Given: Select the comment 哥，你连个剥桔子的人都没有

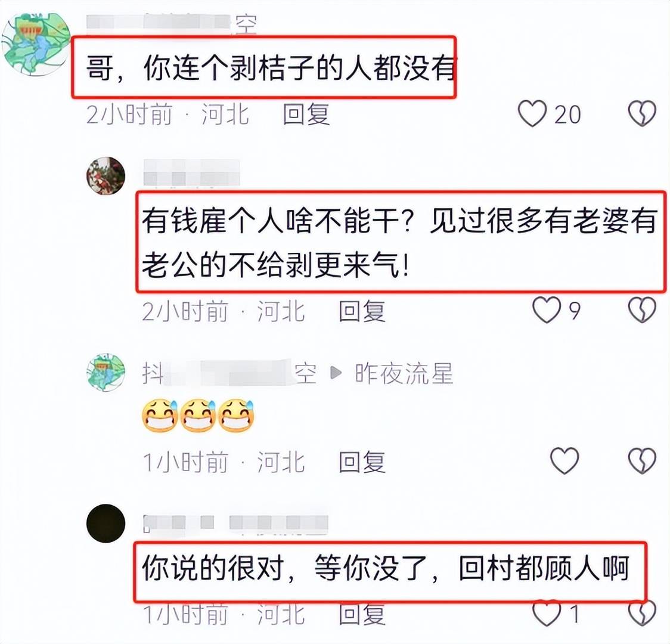Looking at the screenshot, I should [271, 68].
